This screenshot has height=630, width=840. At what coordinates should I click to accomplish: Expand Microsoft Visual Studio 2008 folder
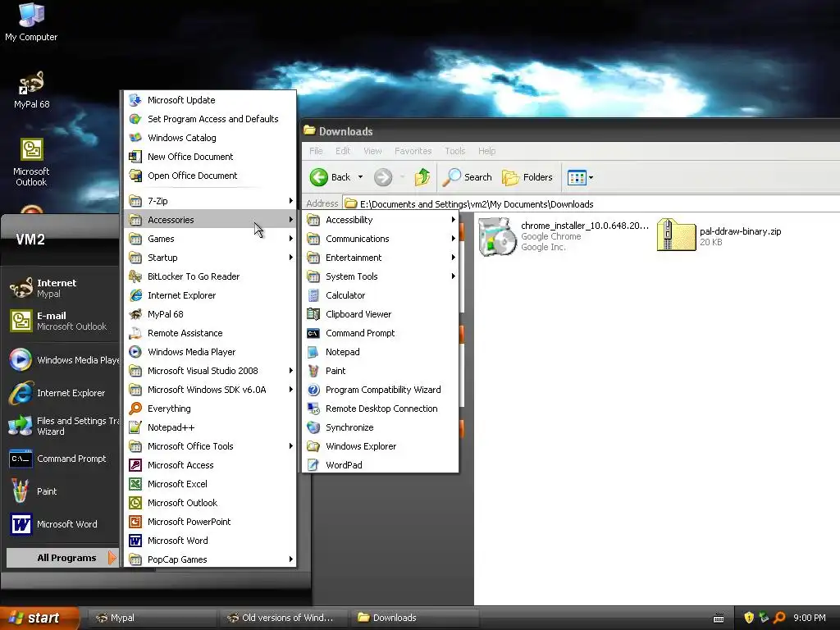point(210,371)
